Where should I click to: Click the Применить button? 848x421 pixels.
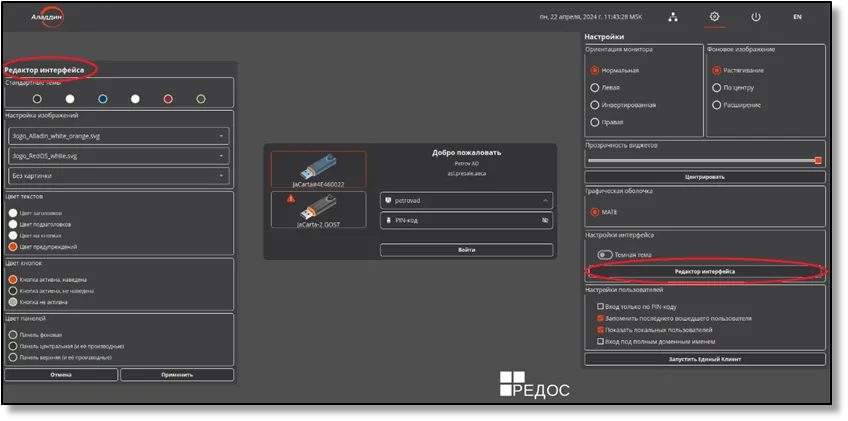177,374
